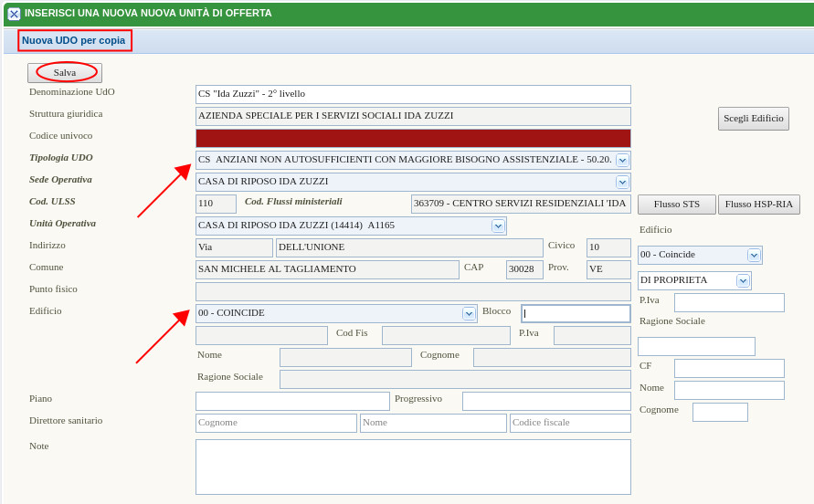Viewport: 814px width, 504px height.
Task: Click the Direttore sanitario Codice fiscale field
Action: [570, 423]
